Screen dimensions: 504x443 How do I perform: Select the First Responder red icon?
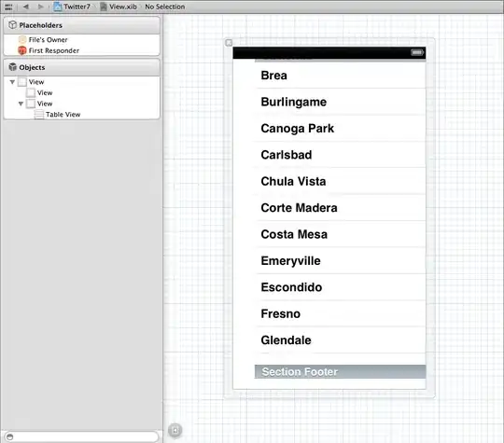(x=22, y=50)
